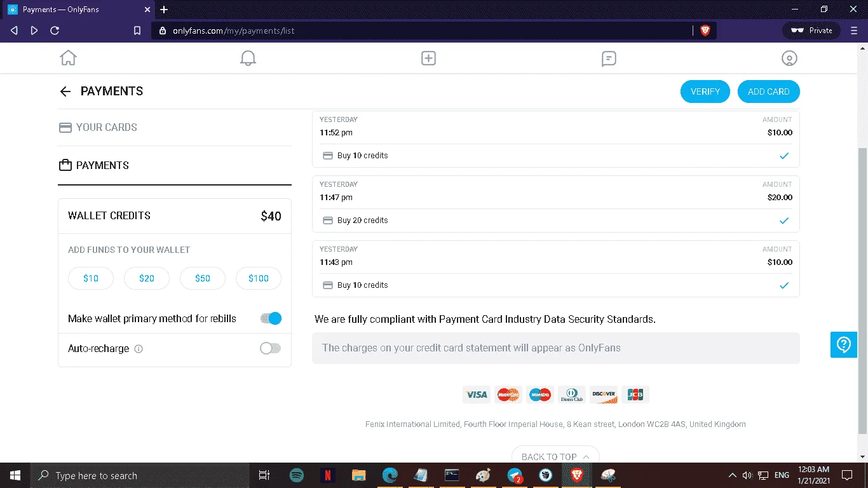Click the wallet credits $40 value
The width and height of the screenshot is (868, 488).
point(271,216)
